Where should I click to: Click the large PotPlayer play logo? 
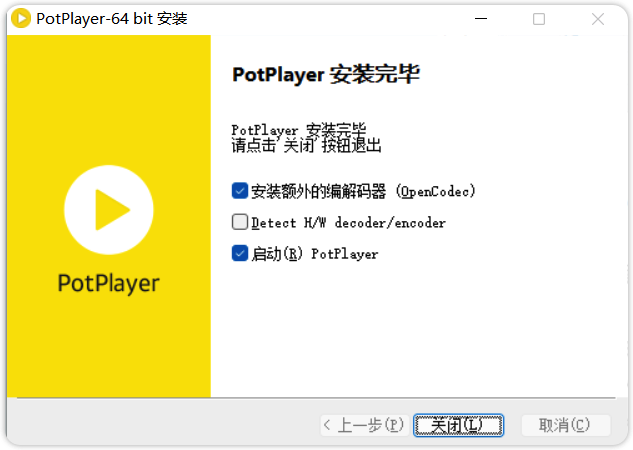[x=109, y=210]
